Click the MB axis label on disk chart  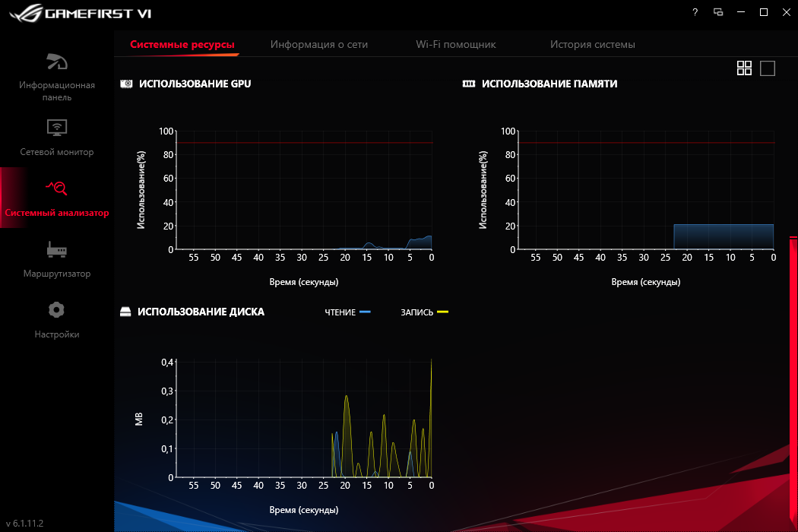click(139, 420)
